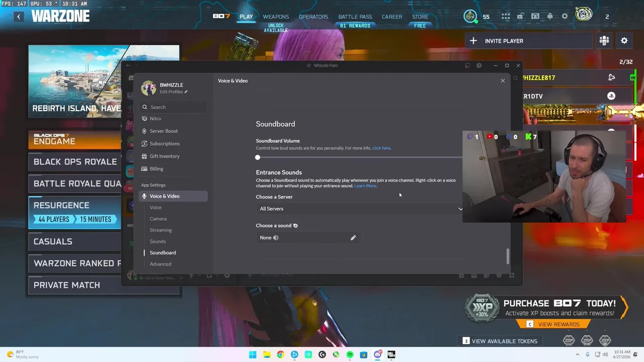Image resolution: width=644 pixels, height=362 pixels.
Task: Select Nitro in Discord settings sidebar
Action: coord(173,119)
